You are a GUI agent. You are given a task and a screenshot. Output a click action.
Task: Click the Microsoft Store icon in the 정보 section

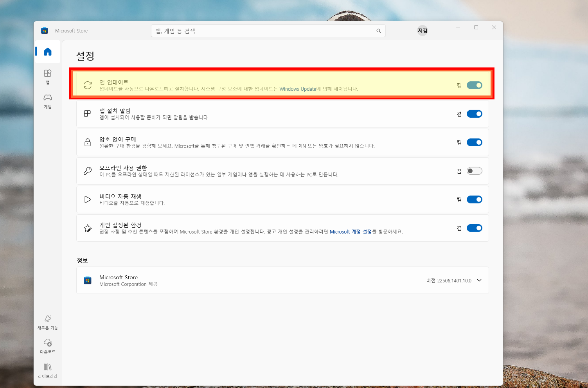pyautogui.click(x=88, y=280)
